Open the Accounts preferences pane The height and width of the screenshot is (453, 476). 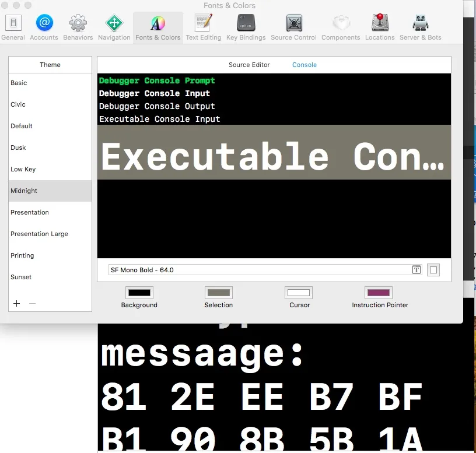click(44, 27)
